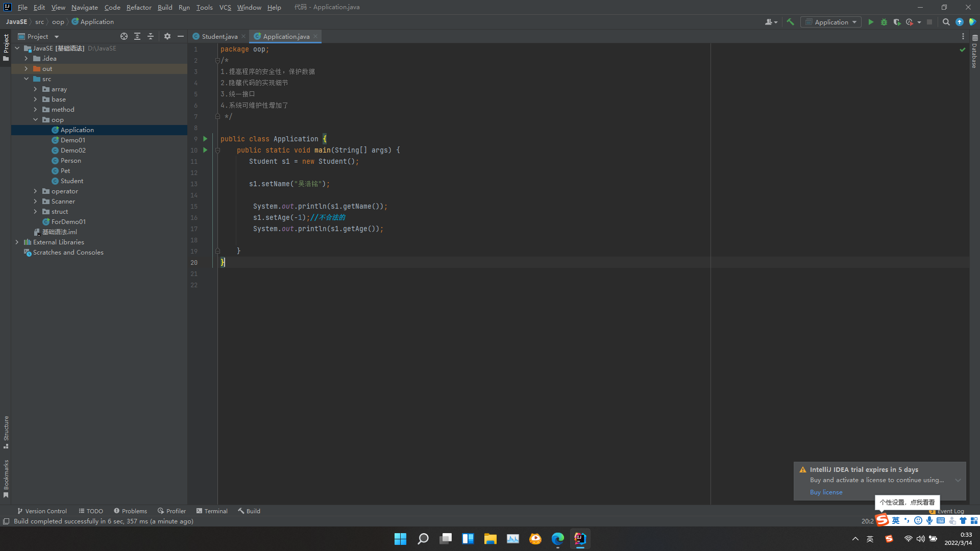980x551 pixels.
Task: Open the Application run configuration dropdown
Action: [x=831, y=22]
